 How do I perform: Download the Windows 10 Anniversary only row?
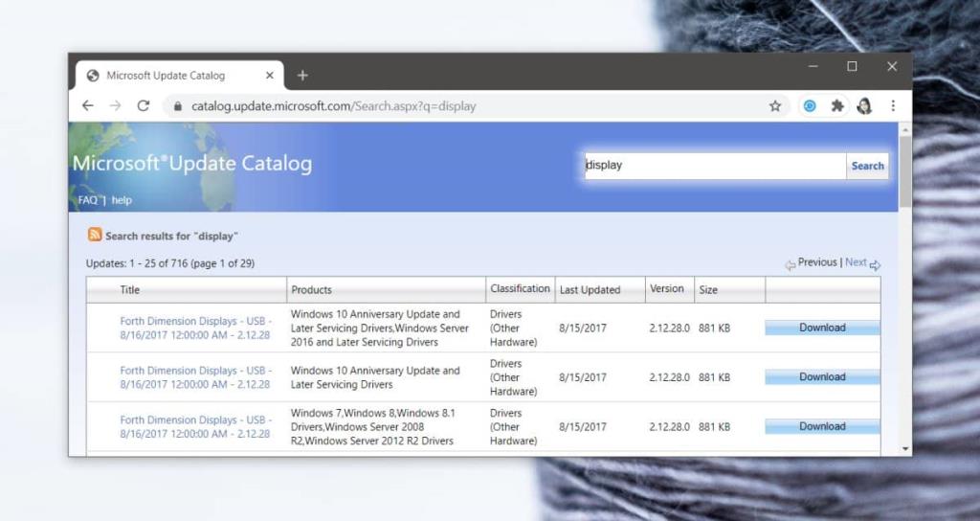(822, 377)
